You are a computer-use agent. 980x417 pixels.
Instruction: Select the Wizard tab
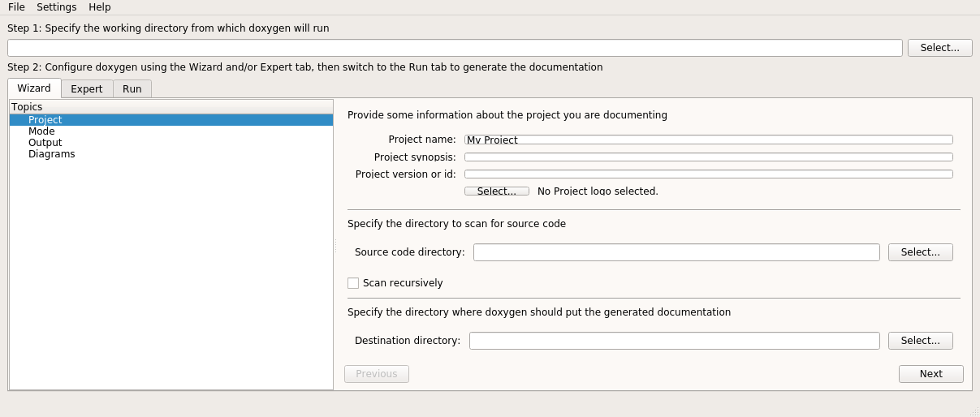[34, 88]
